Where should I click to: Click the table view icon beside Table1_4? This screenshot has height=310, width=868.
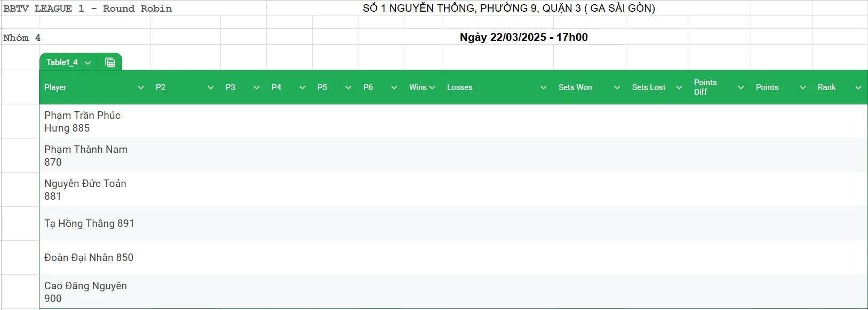point(110,62)
